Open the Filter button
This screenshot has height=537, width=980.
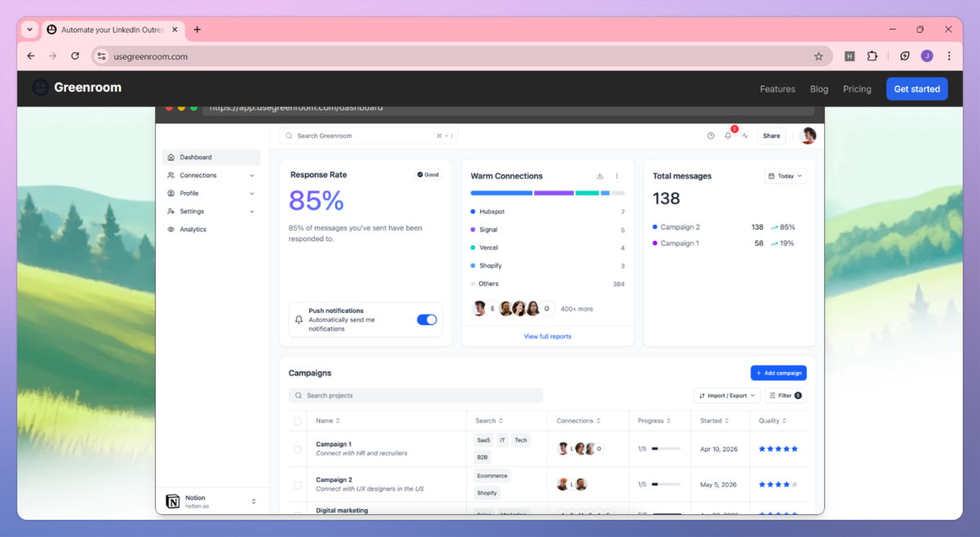pos(786,396)
